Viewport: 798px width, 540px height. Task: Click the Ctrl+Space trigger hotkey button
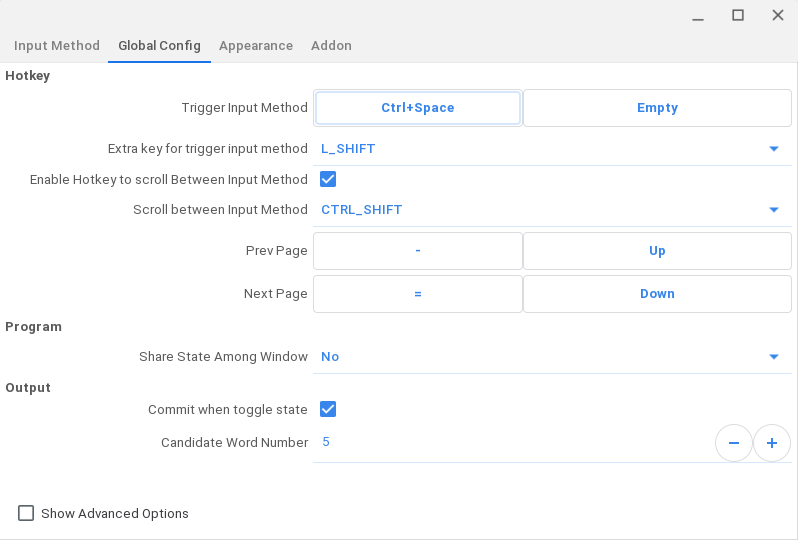(x=418, y=108)
